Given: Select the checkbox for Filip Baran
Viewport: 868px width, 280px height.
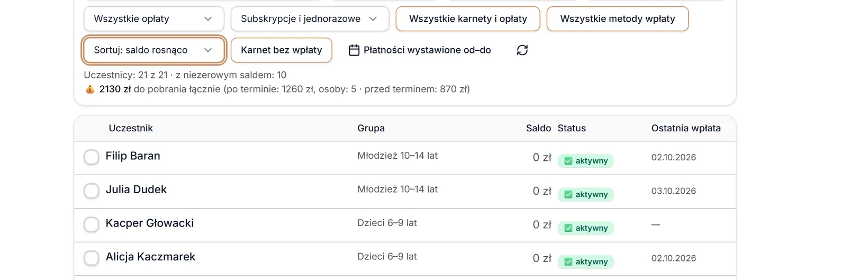Looking at the screenshot, I should tap(92, 157).
